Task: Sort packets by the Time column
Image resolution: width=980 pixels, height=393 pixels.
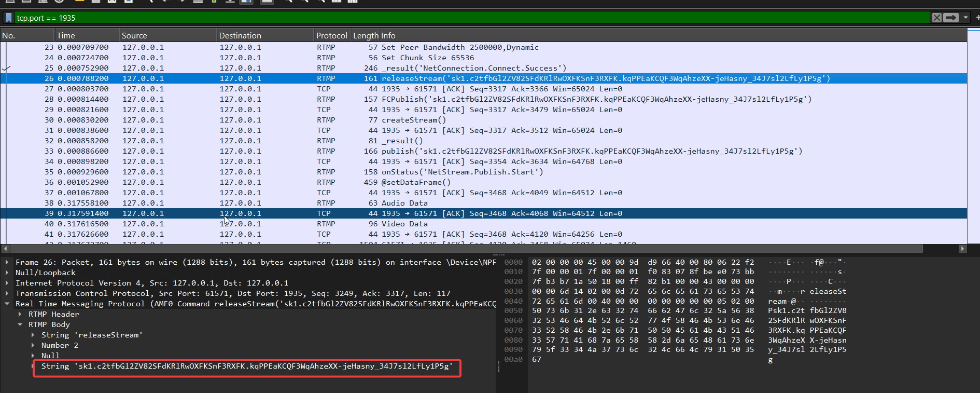Action: click(87, 35)
